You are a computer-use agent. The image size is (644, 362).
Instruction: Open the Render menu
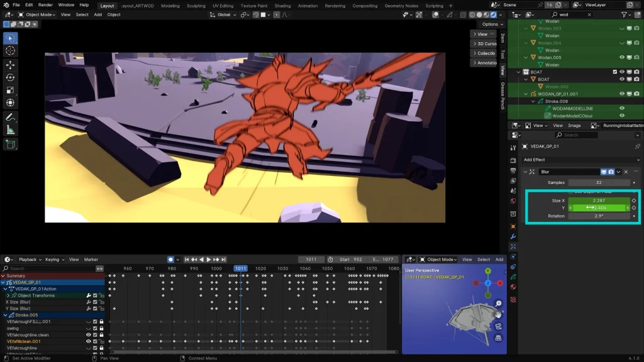pyautogui.click(x=45, y=5)
